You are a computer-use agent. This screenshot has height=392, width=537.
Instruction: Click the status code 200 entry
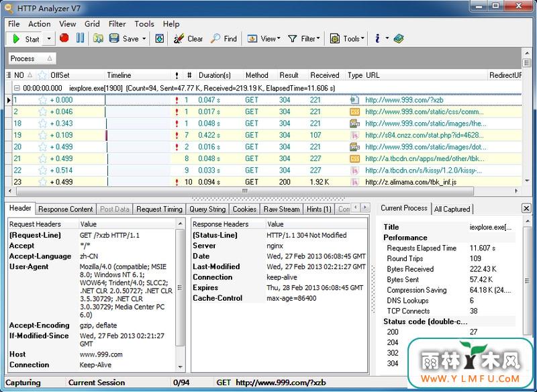point(448,332)
